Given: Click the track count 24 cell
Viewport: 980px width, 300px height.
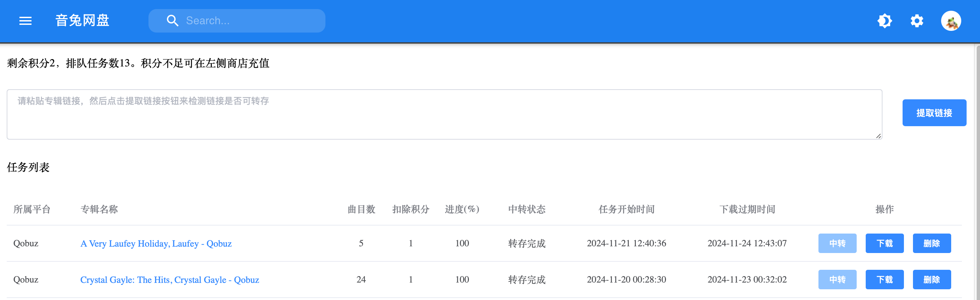Looking at the screenshot, I should pos(361,280).
